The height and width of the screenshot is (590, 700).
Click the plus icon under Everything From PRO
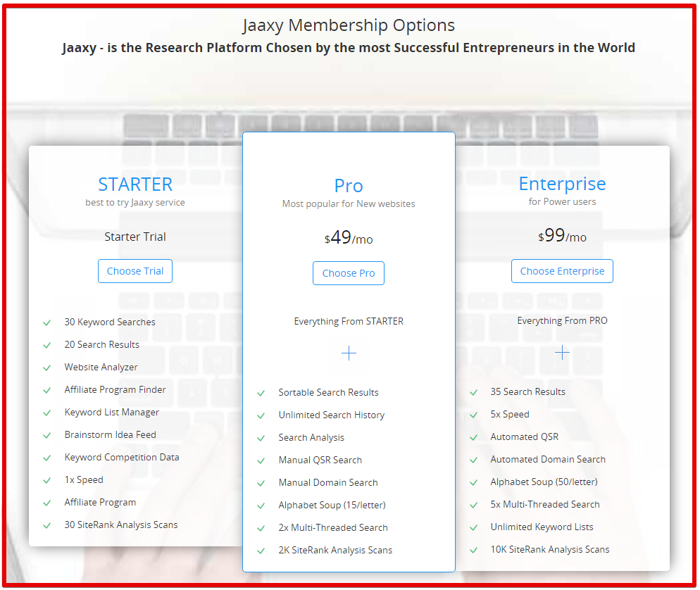tap(562, 353)
